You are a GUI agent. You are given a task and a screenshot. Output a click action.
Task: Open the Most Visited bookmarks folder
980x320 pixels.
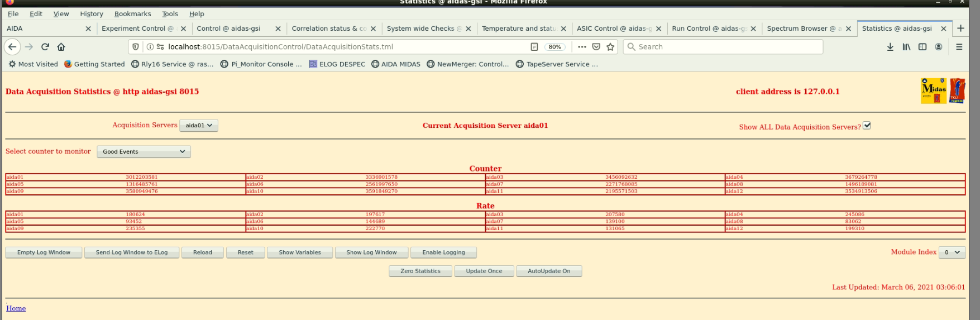tap(33, 64)
